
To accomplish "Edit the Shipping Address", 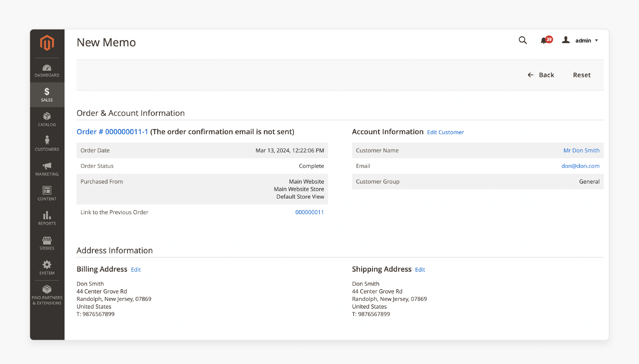I will tap(420, 270).
